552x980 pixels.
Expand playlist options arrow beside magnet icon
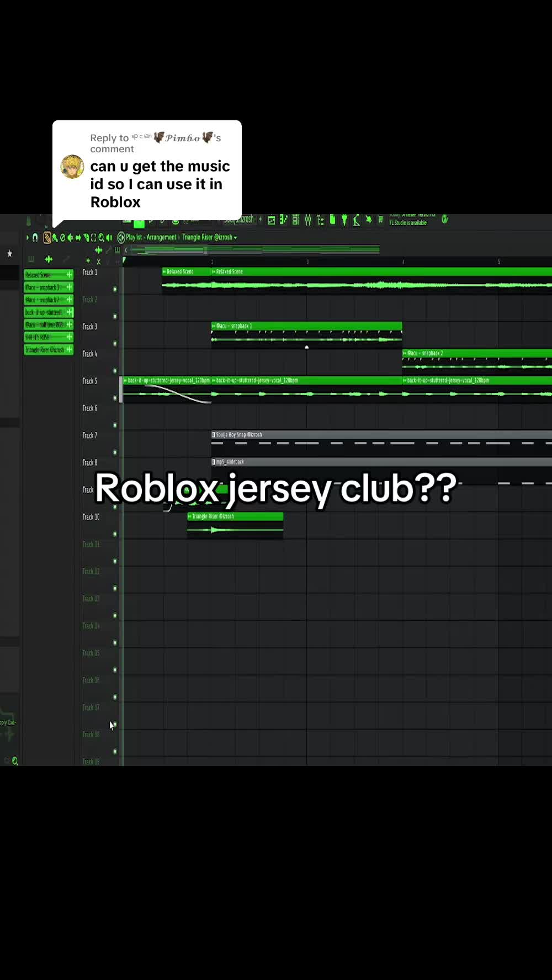28,237
